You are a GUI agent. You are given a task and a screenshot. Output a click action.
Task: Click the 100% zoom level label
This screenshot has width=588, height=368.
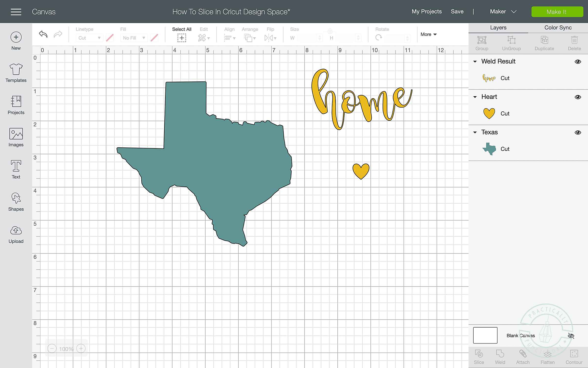click(66, 349)
